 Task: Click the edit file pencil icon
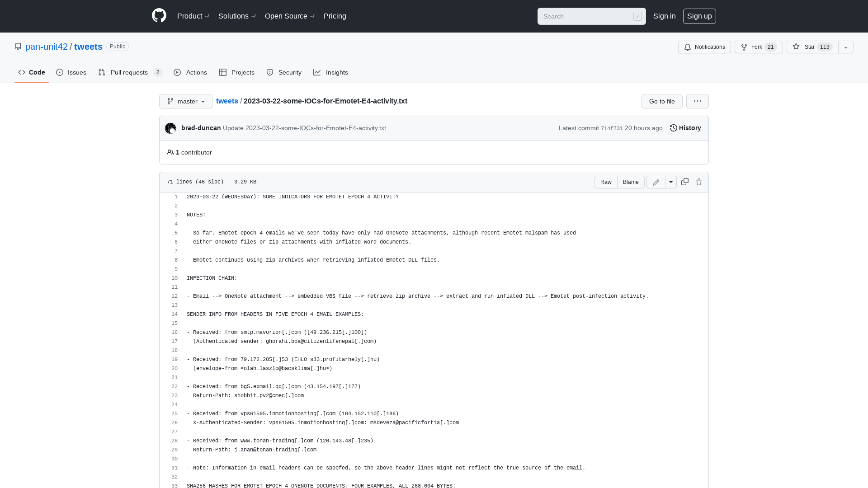tap(656, 182)
